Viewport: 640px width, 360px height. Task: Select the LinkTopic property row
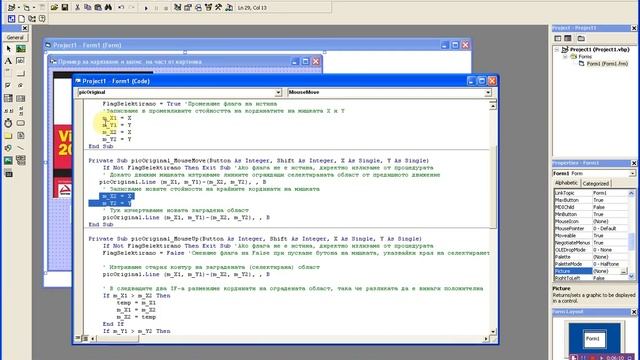pyautogui.click(x=591, y=193)
